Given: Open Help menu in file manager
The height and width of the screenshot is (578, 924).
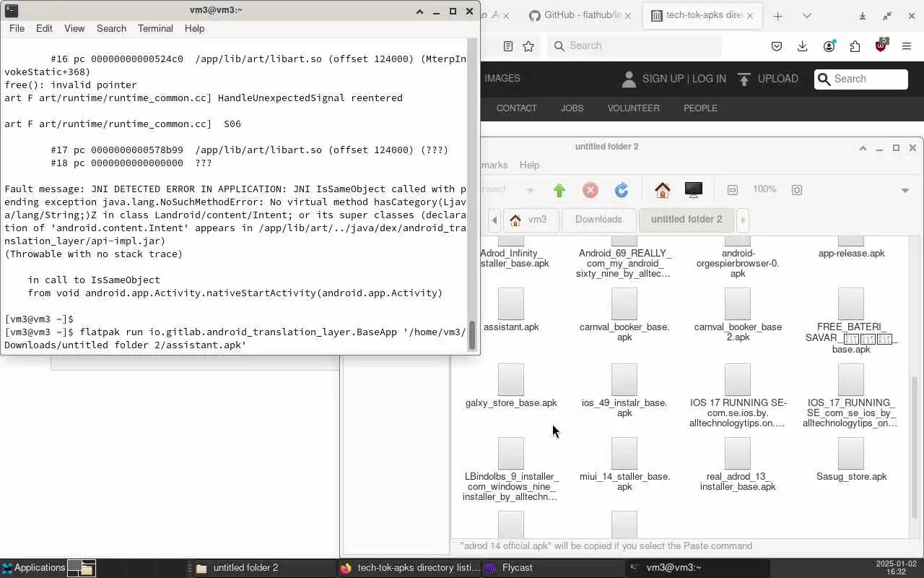Looking at the screenshot, I should [x=529, y=165].
